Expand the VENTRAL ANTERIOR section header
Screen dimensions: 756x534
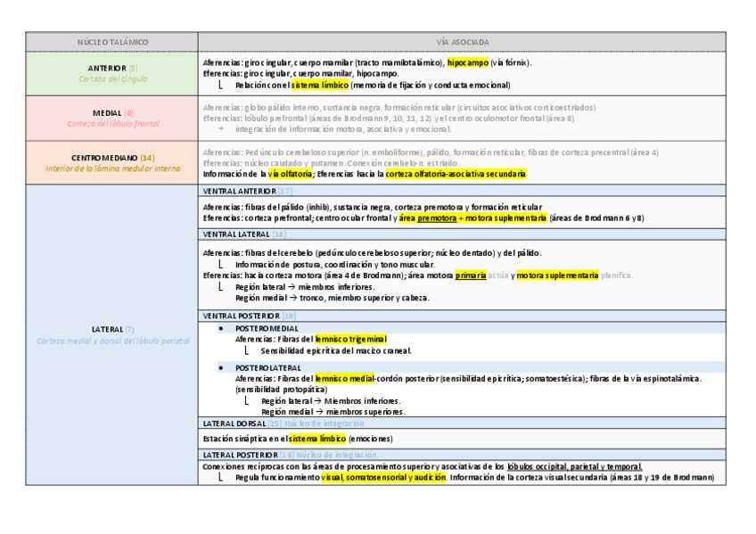pyautogui.click(x=242, y=192)
